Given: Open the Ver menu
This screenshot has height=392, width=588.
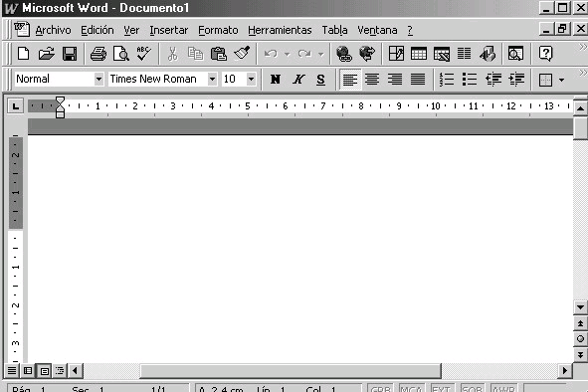Looking at the screenshot, I should click(131, 30).
